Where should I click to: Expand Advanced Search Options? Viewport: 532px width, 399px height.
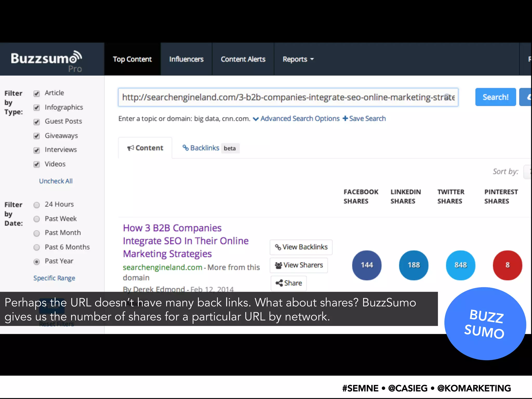tap(300, 118)
